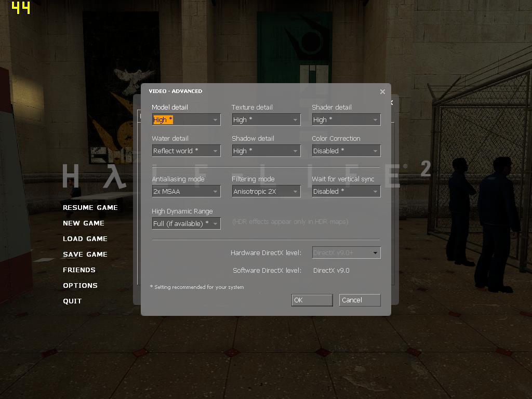Open the Antialiasing mode dropdown
Screen dimensions: 532x399
(187, 191)
